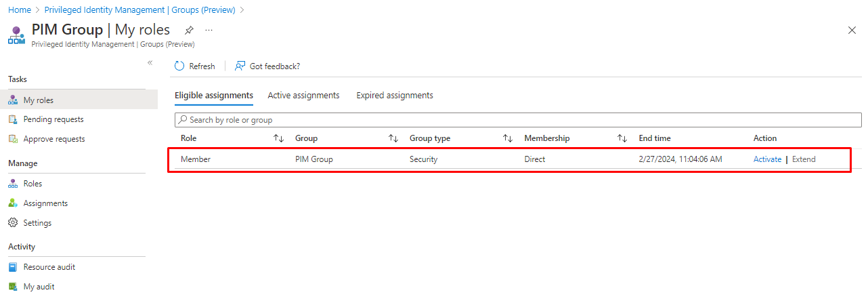The height and width of the screenshot is (303, 868).
Task: Go to Roles under Manage
Action: click(x=32, y=184)
